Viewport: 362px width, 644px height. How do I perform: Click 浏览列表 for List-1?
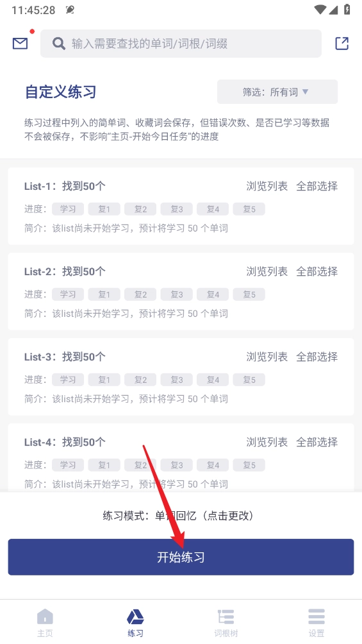click(267, 186)
